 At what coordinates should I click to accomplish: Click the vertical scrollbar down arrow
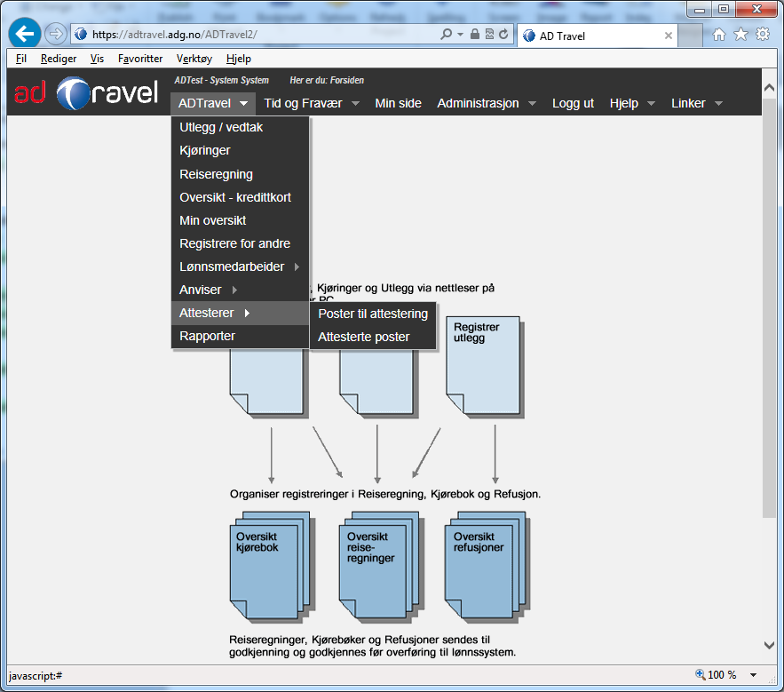tap(769, 645)
